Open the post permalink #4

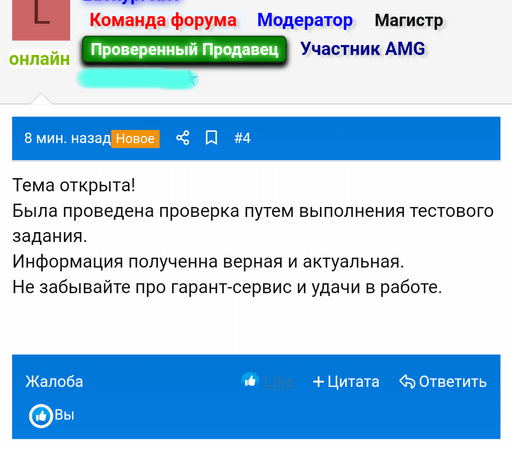tap(242, 138)
